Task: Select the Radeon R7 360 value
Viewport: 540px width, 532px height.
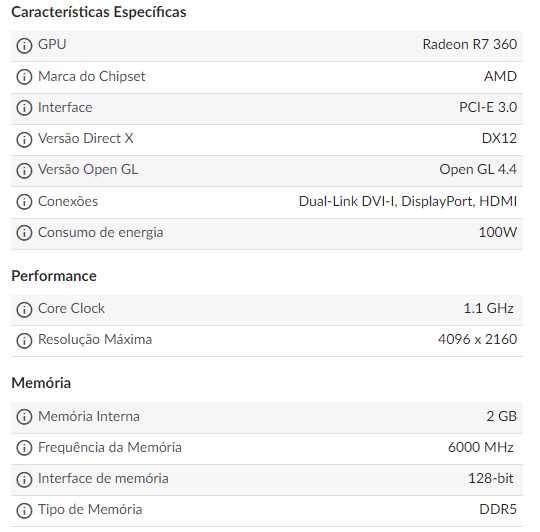Action: tap(470, 44)
